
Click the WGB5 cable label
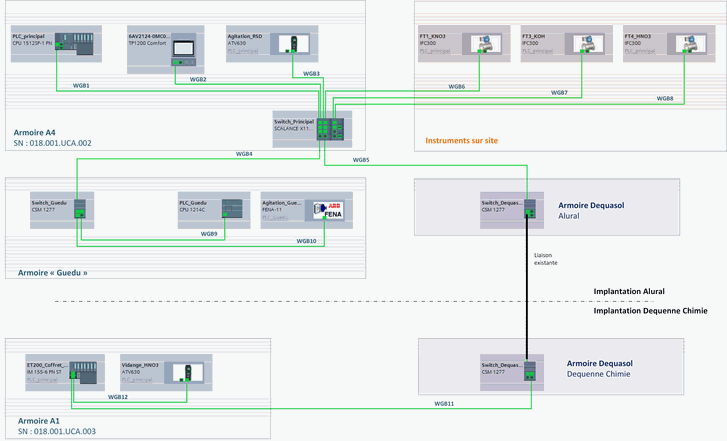(361, 160)
